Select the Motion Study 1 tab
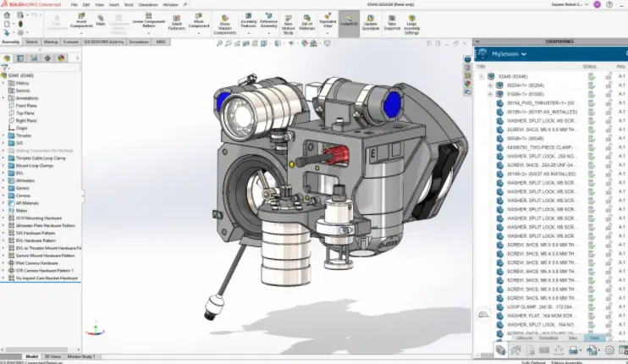 [x=81, y=356]
